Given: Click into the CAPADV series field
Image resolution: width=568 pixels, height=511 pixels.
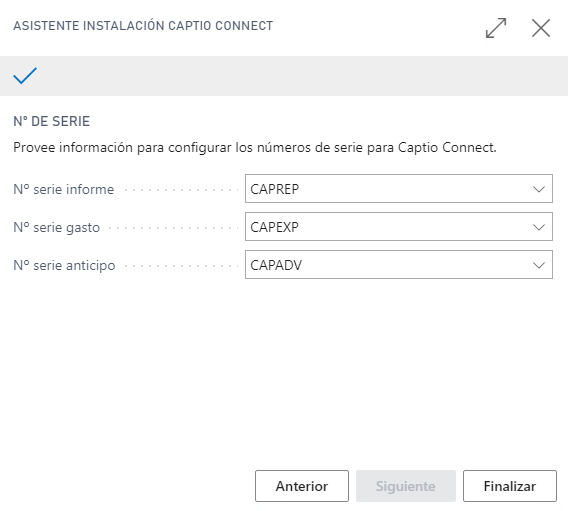Looking at the screenshot, I should point(398,265).
